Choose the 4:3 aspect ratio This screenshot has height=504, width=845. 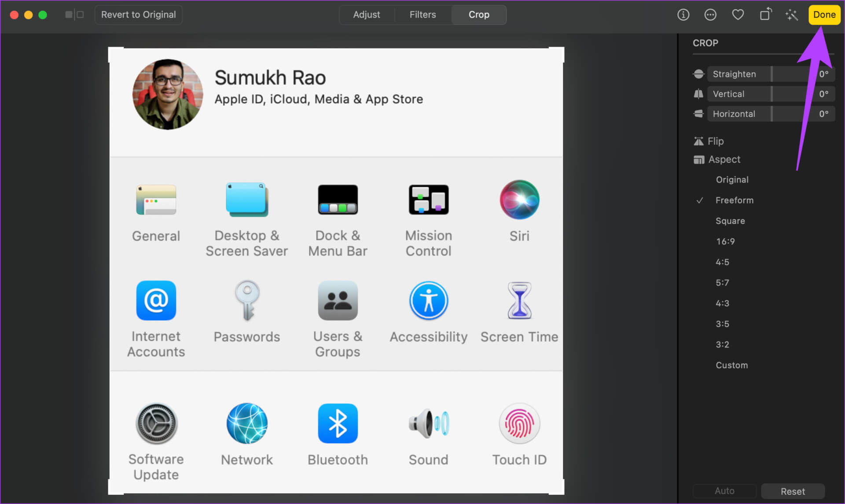[x=722, y=303]
